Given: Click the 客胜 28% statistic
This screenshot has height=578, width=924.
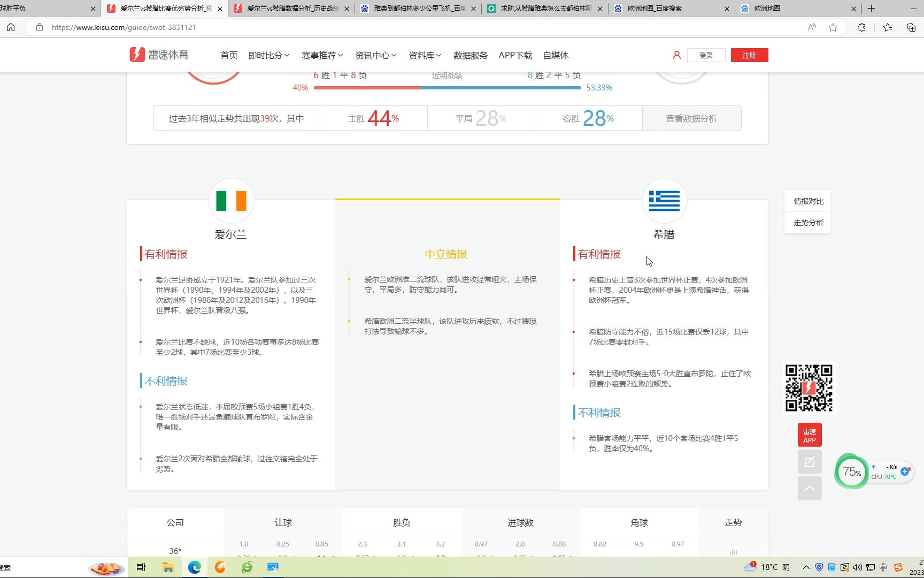Looking at the screenshot, I should pos(588,118).
